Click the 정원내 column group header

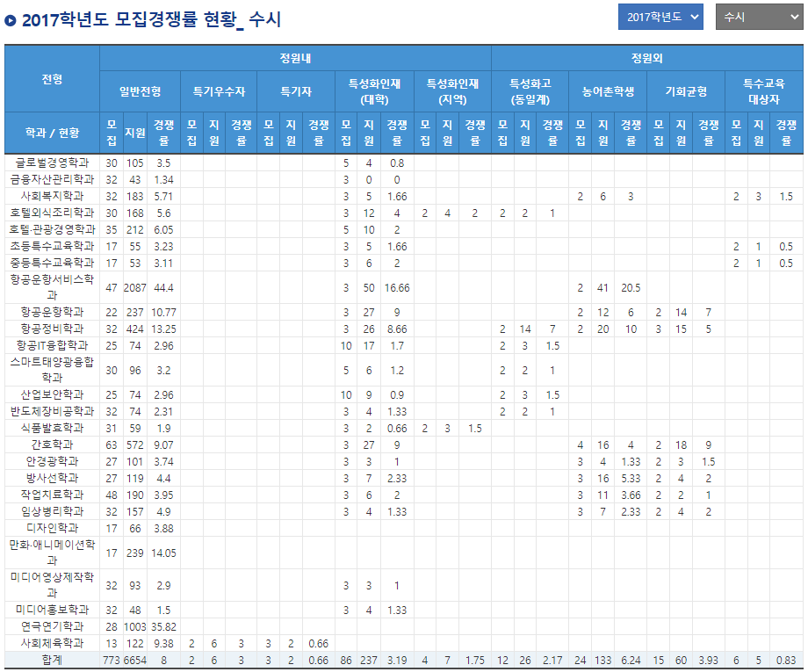point(295,58)
